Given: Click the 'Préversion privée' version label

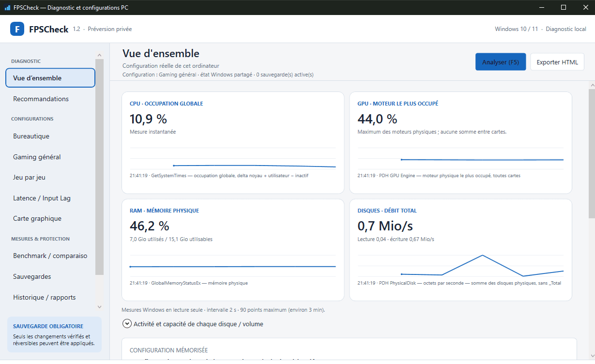Looking at the screenshot, I should pos(110,29).
